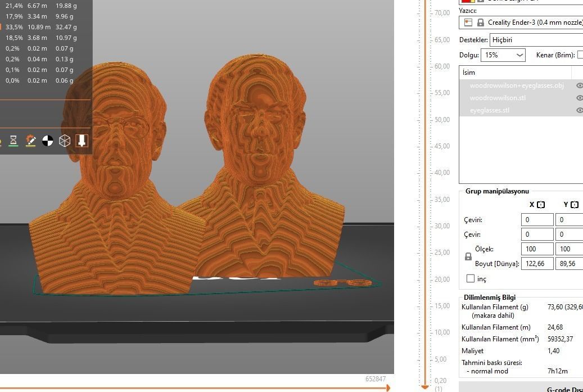Toggle the custom G-code pencil-and-gear legend icon
Image resolution: width=583 pixels, height=392 pixels.
click(x=30, y=141)
